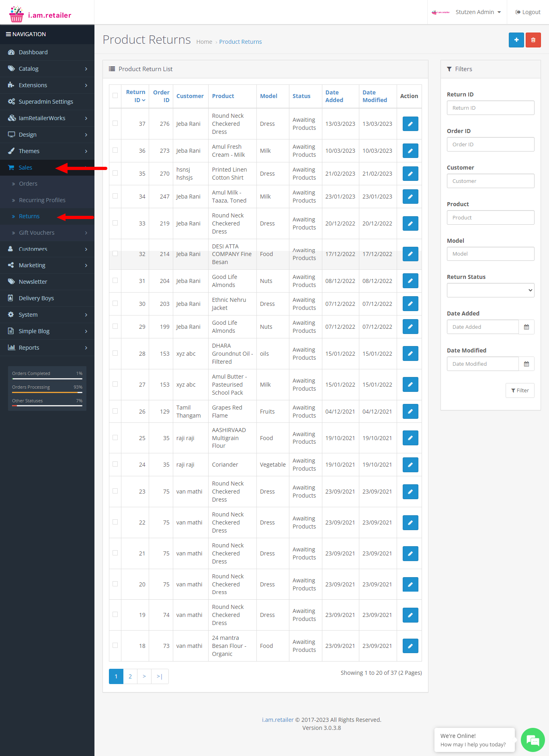Check the box for return 35
Viewport: 549px width, 756px height.
click(x=115, y=173)
